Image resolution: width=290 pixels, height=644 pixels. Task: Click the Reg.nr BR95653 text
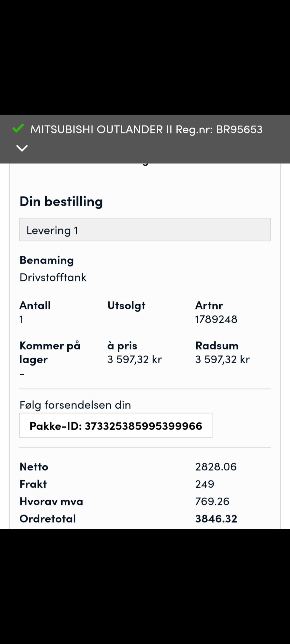click(x=219, y=129)
